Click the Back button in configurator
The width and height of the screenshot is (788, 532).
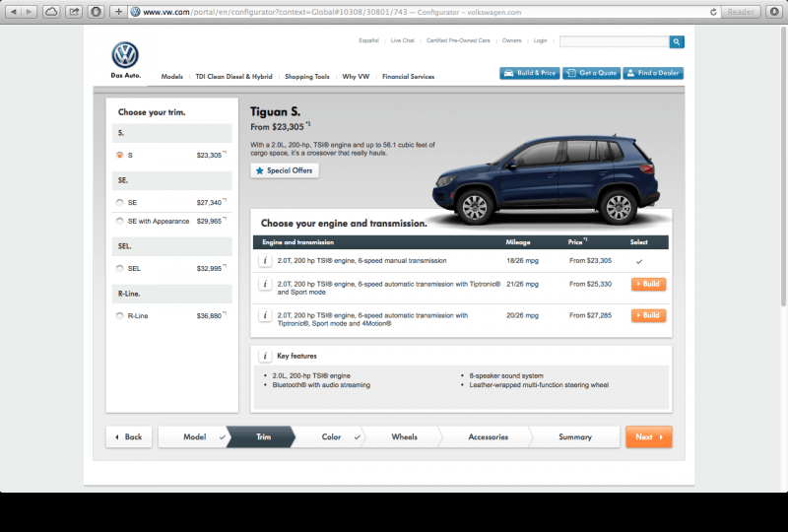click(x=129, y=437)
